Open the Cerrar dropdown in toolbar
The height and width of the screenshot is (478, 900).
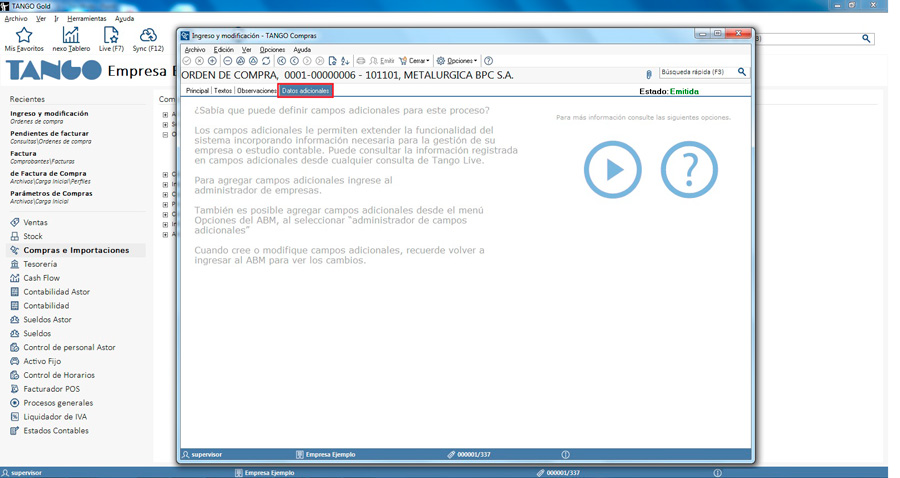coord(414,60)
